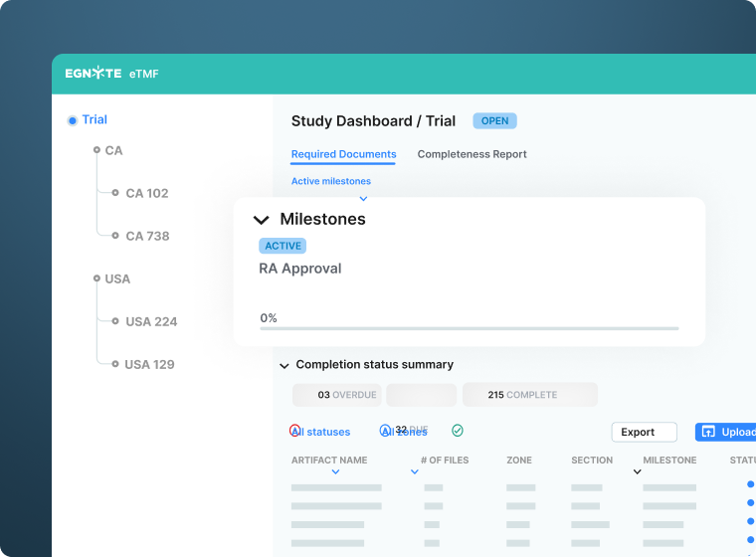Click the blue due status icon
This screenshot has width=756, height=557.
(x=385, y=431)
